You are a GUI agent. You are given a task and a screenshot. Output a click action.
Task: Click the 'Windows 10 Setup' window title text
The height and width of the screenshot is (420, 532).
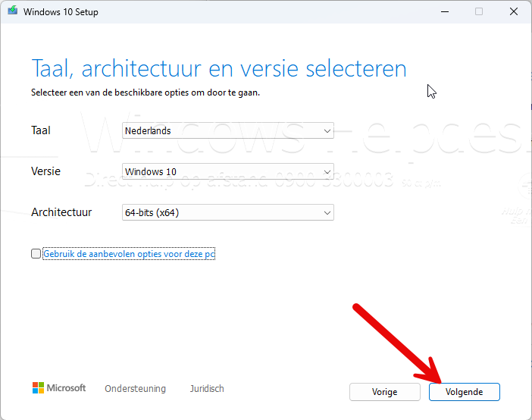61,12
